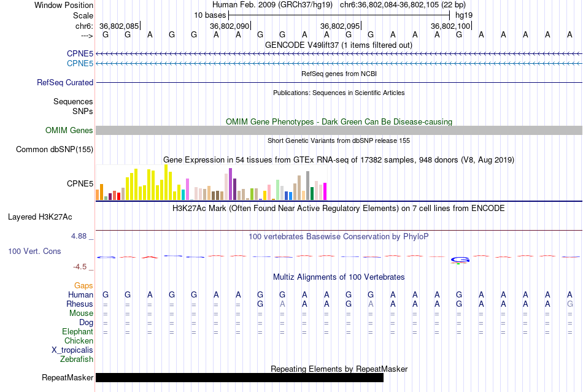Click the Scale label on the left
This screenshot has width=583, height=392.
click(x=83, y=15)
